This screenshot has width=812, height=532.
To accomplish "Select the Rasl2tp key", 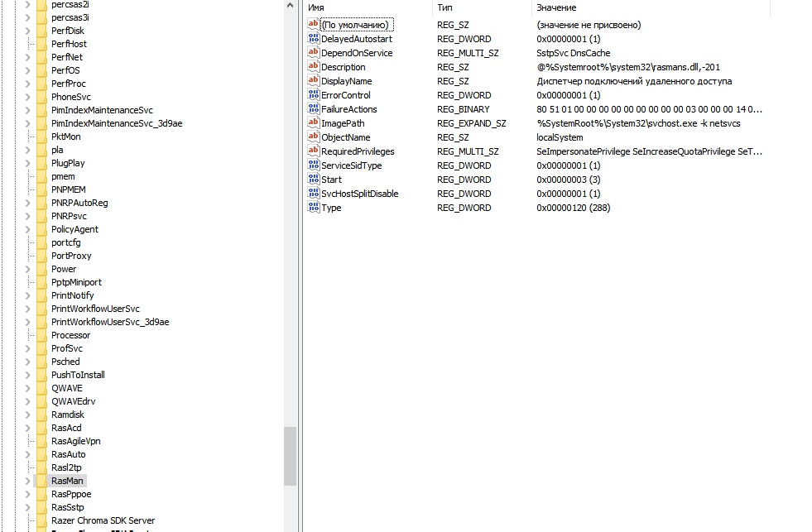I will (x=66, y=467).
